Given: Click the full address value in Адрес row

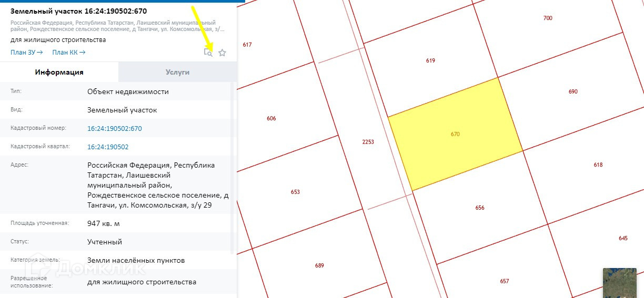Looking at the screenshot, I should [158, 185].
